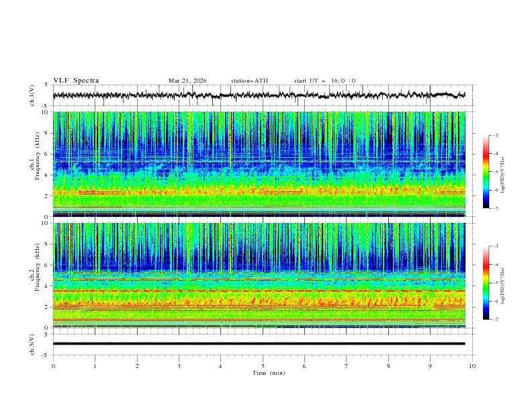The height and width of the screenshot is (411, 532).
Task: Click the ch.2 "Frequency (kHz)" axis label
Action: click(38, 267)
